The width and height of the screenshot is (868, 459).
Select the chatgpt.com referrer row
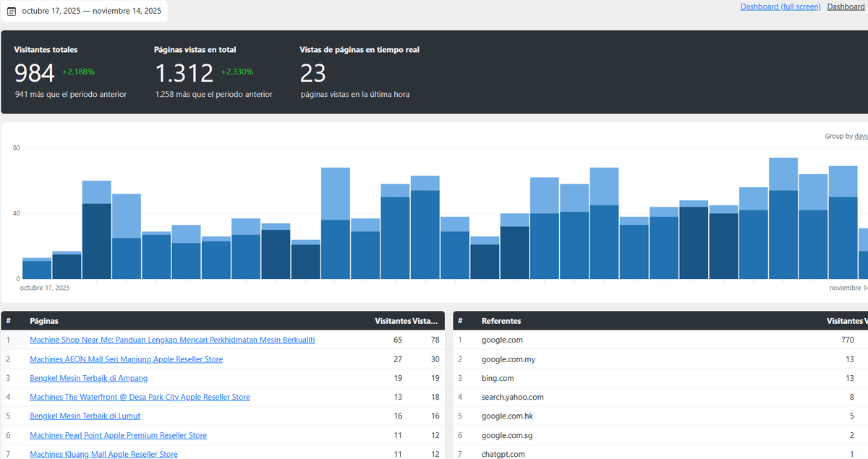pos(504,454)
